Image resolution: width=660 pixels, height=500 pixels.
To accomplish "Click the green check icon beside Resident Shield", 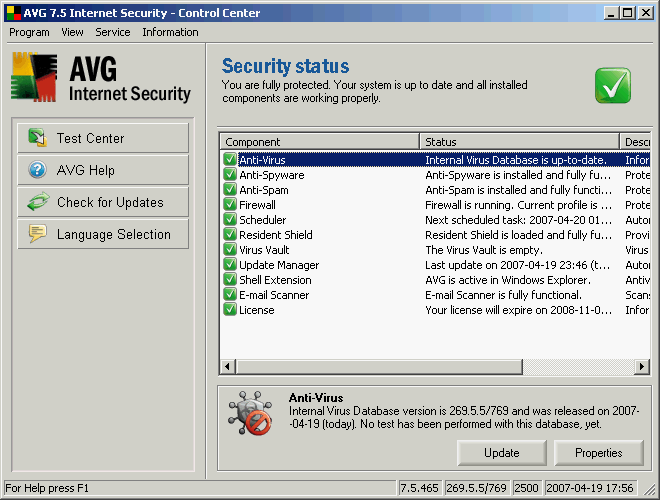I will tap(230, 234).
